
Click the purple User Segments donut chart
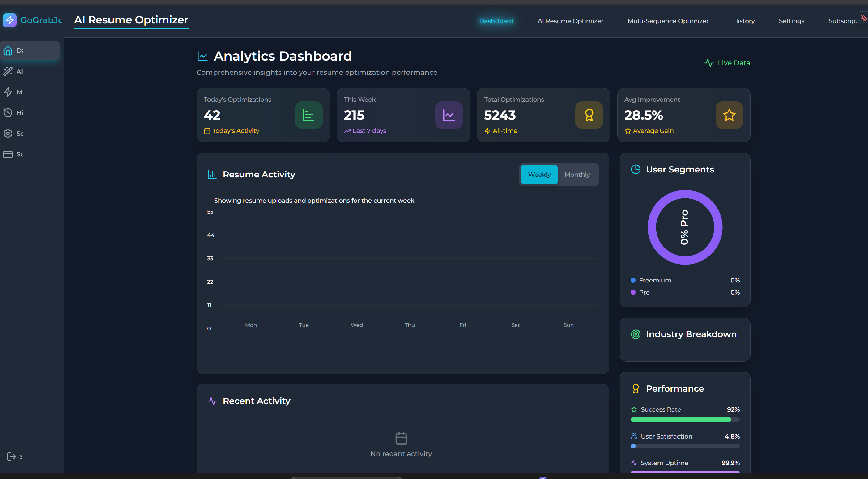(652, 227)
